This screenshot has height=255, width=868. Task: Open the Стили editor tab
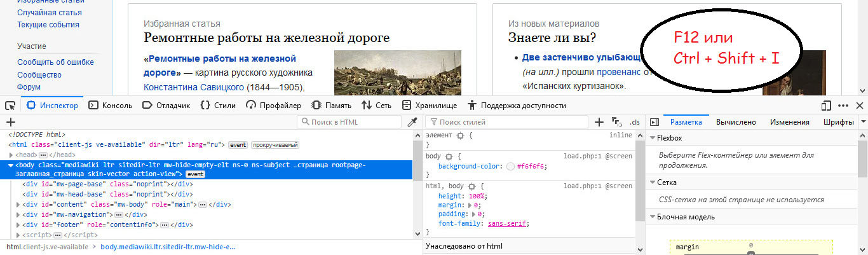(x=218, y=106)
